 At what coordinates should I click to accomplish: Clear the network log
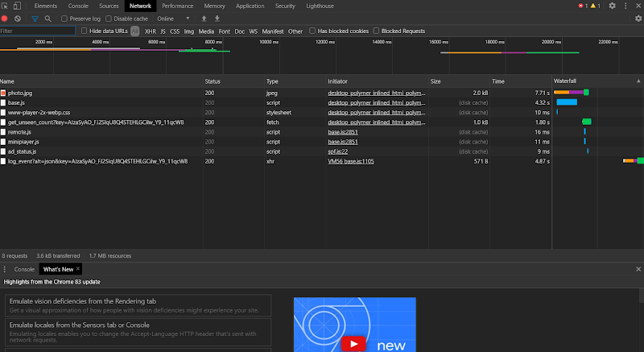click(18, 19)
